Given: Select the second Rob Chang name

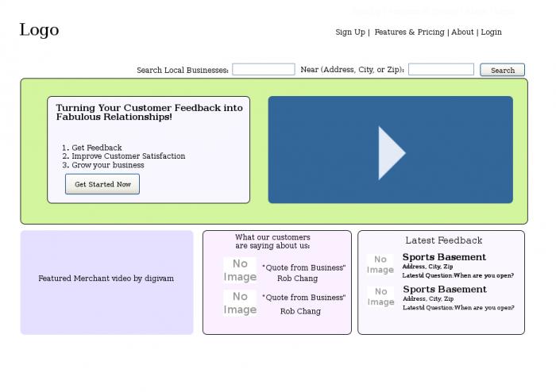Looking at the screenshot, I should click(300, 311).
